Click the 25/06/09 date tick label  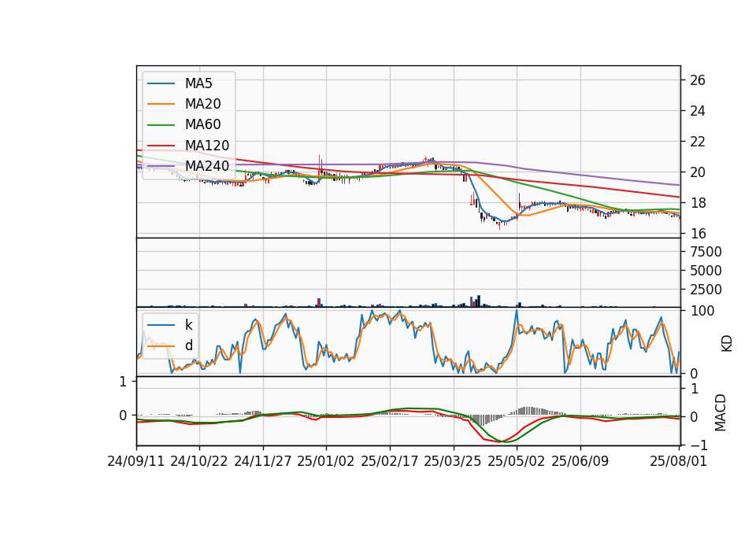coord(580,462)
